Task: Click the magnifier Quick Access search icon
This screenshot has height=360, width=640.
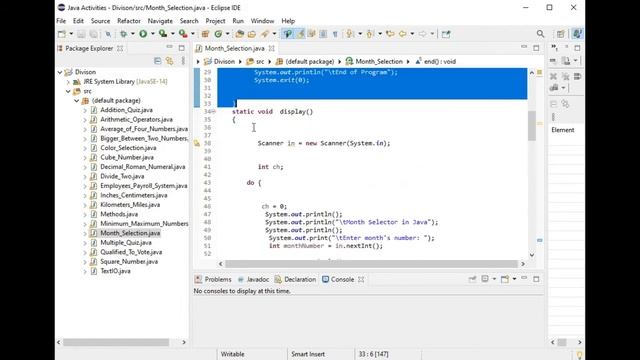Action: click(x=540, y=34)
